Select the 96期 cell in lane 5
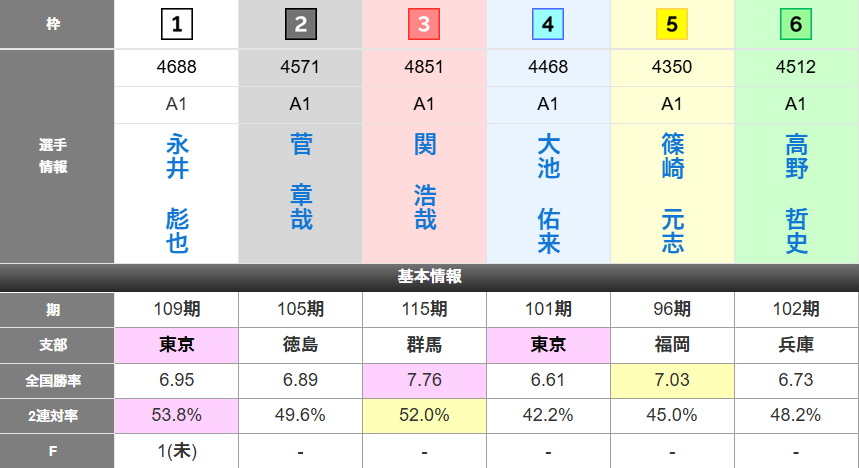Screen dimensions: 859x468 [x=672, y=309]
